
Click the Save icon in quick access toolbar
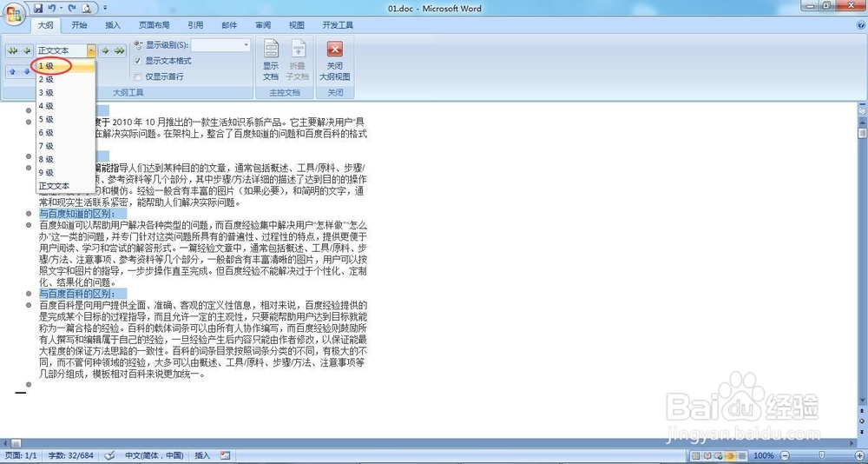coord(38,8)
